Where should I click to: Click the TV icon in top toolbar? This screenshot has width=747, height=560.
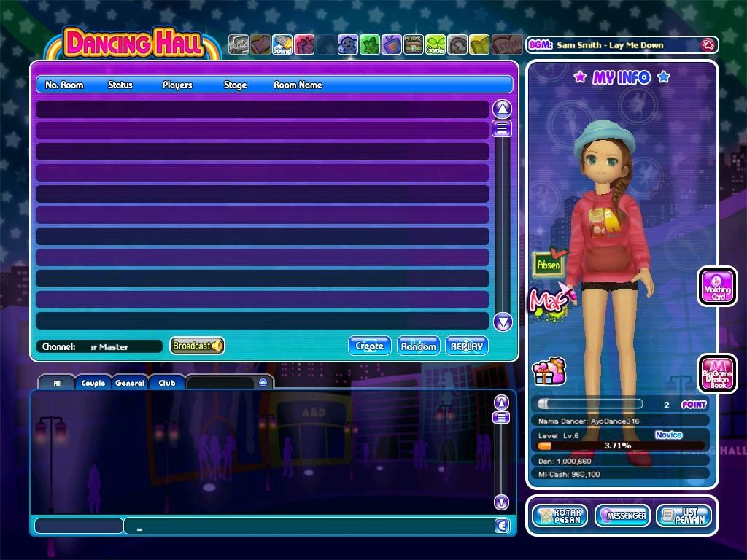[x=391, y=44]
